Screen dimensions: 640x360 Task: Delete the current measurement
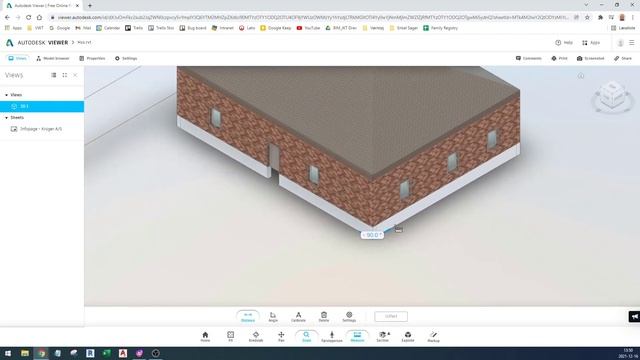click(324, 317)
